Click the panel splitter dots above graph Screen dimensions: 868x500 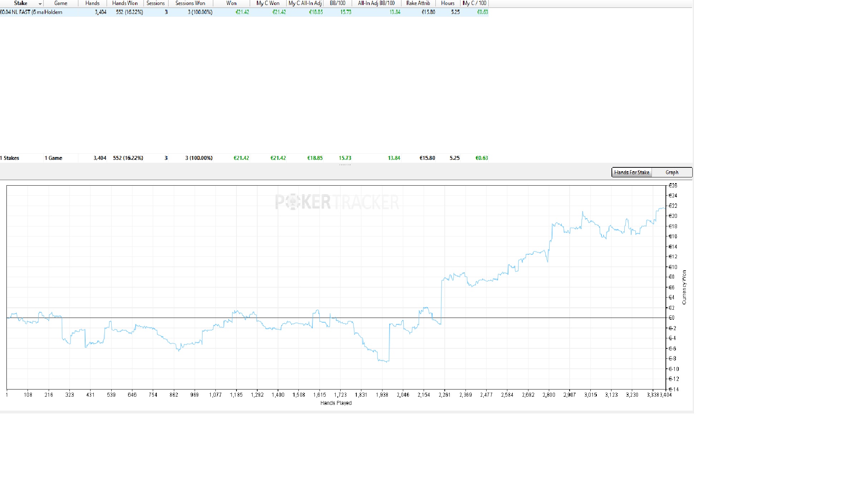(345, 165)
